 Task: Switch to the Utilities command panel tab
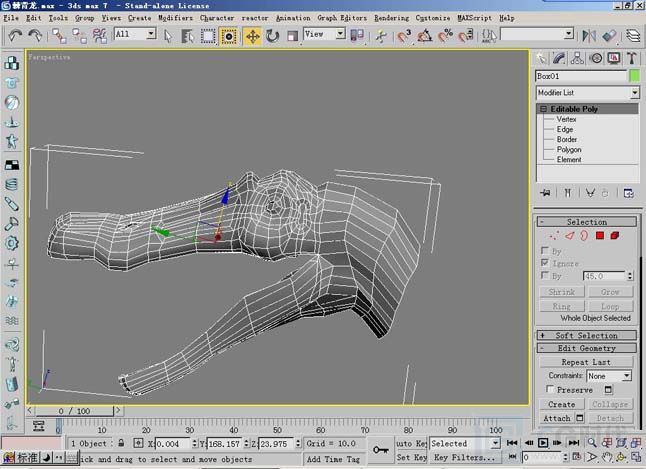[x=632, y=58]
